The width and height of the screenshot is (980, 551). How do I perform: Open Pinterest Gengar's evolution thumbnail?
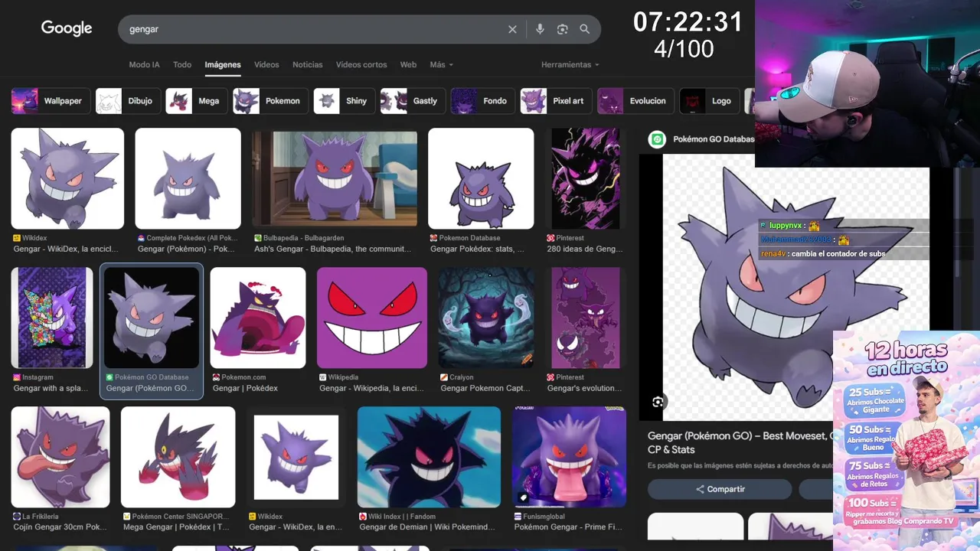586,318
